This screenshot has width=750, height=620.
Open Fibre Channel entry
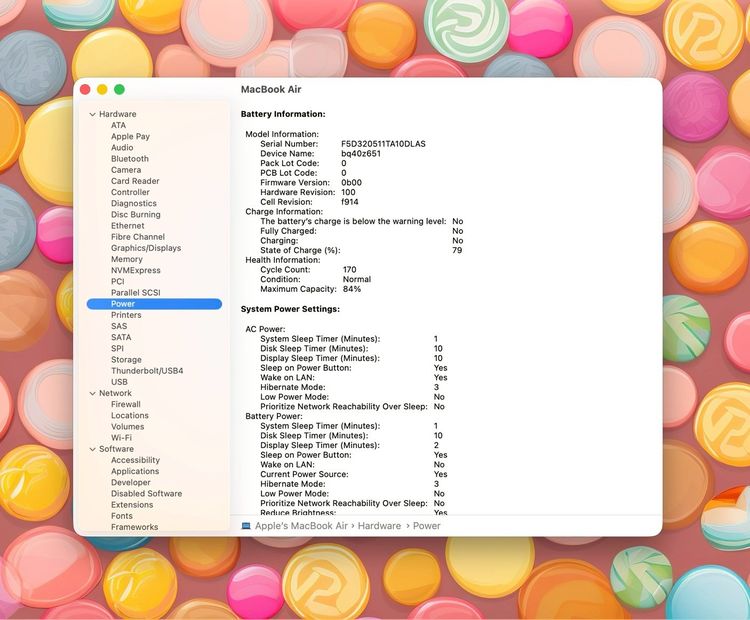(x=138, y=237)
